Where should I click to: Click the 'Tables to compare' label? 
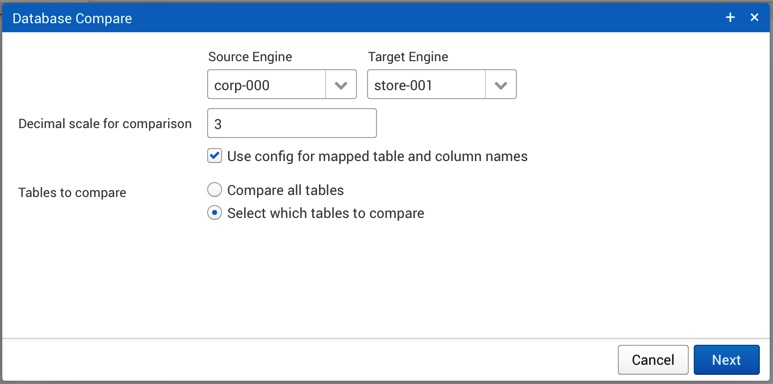pyautogui.click(x=72, y=192)
